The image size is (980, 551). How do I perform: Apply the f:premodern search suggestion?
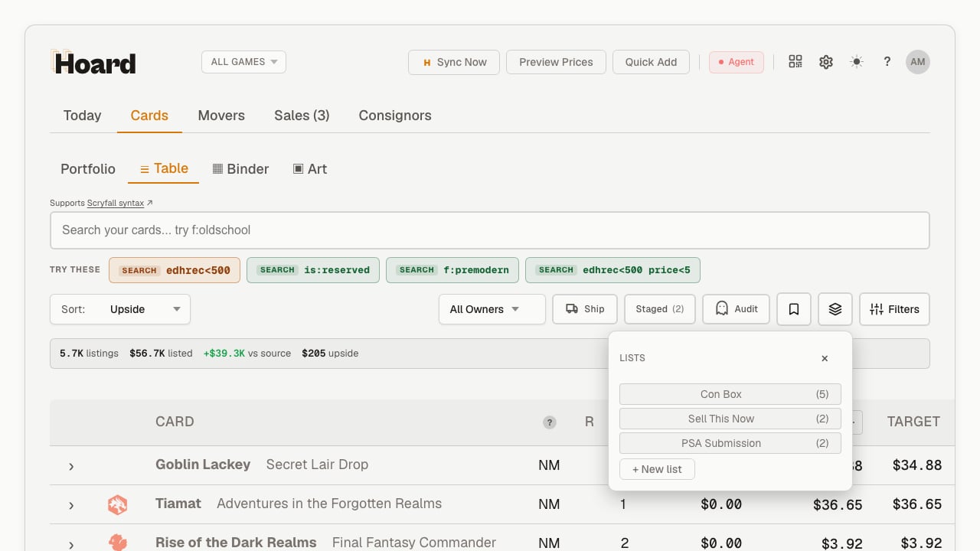(452, 270)
